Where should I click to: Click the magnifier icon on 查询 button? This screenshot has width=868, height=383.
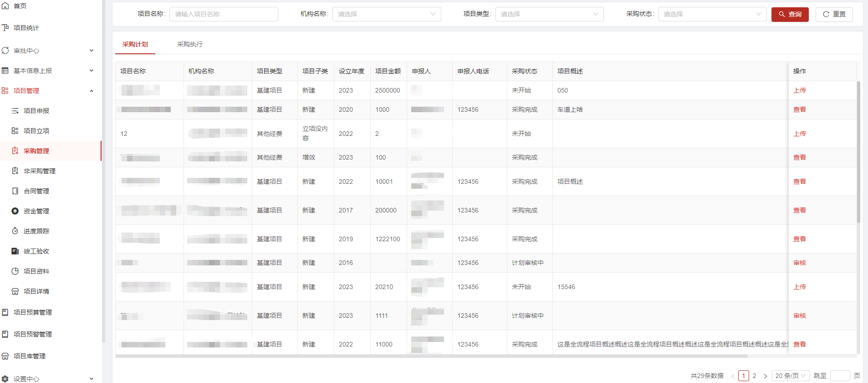[782, 14]
